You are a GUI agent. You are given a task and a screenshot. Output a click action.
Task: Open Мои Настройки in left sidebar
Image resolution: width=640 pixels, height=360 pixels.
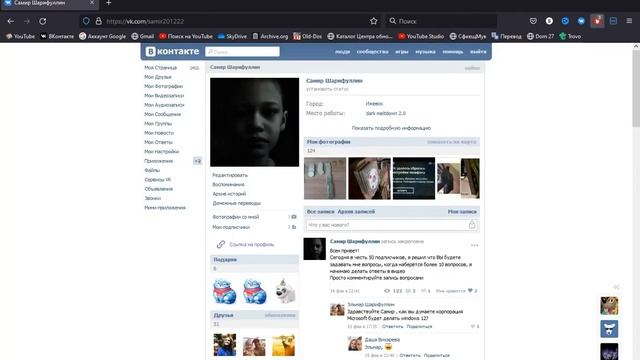coord(161,151)
